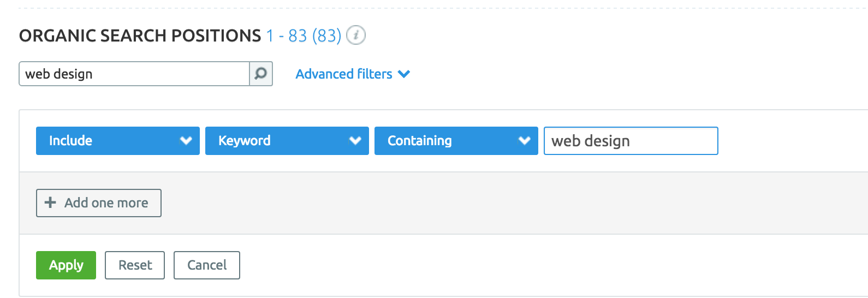This screenshot has width=868, height=298.
Task: Click the 1 - 83 (83) results range
Action: [x=304, y=36]
